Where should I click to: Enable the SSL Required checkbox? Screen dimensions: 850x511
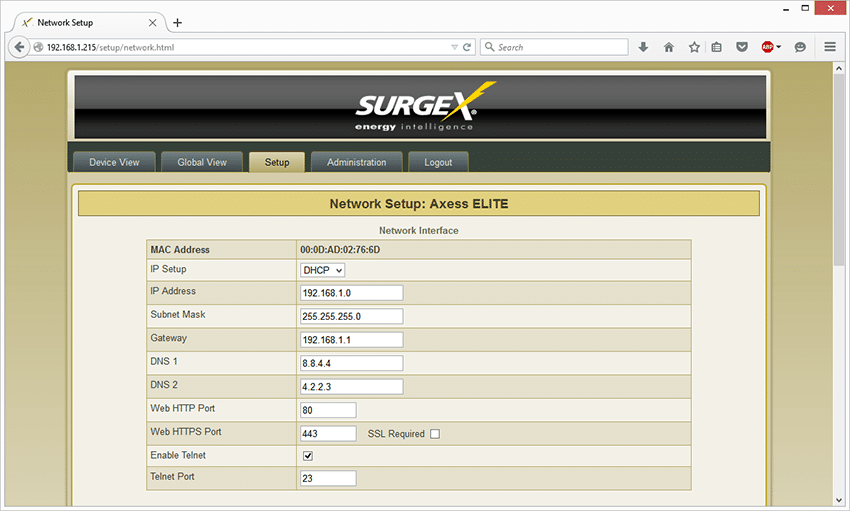pyautogui.click(x=435, y=434)
